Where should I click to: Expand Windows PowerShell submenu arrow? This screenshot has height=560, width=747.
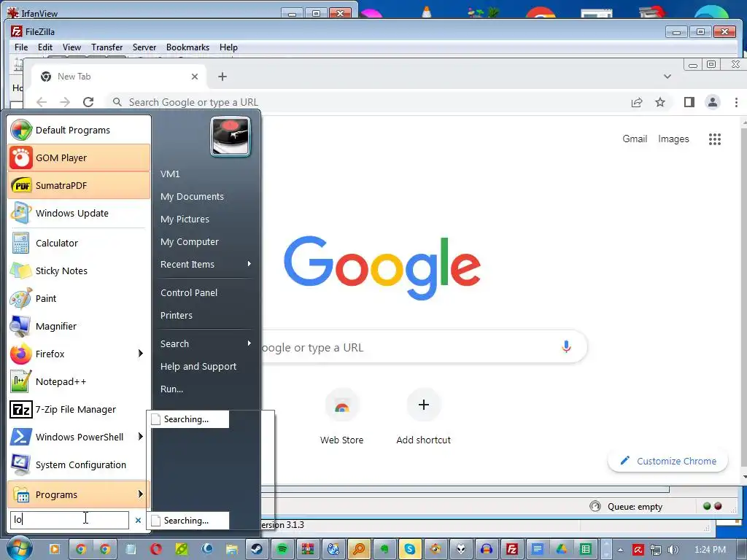(141, 437)
